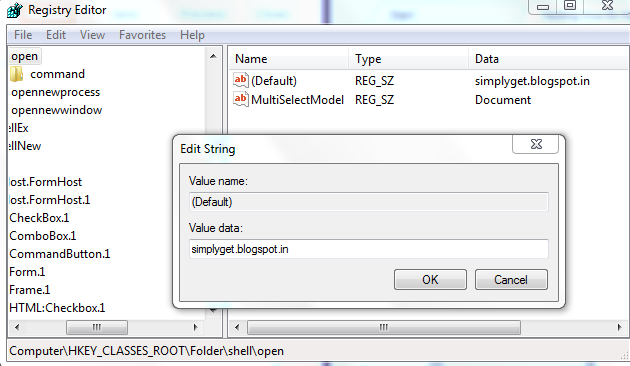Click the Document data cell
The height and width of the screenshot is (366, 630).
pyautogui.click(x=503, y=100)
